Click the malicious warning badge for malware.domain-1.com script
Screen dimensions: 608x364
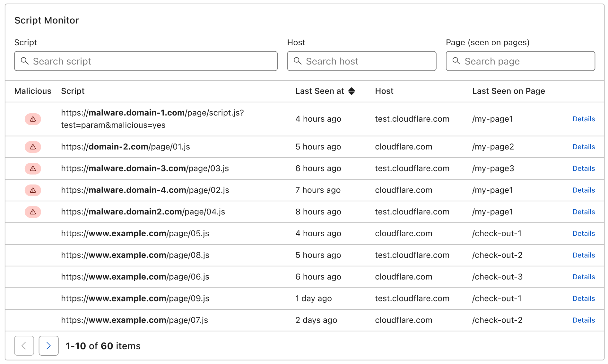point(32,119)
